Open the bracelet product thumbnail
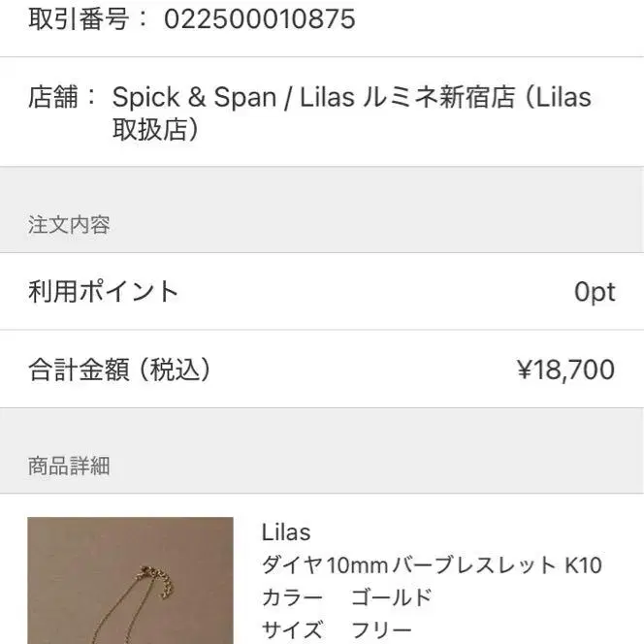Image resolution: width=644 pixels, height=644 pixels. point(130,580)
